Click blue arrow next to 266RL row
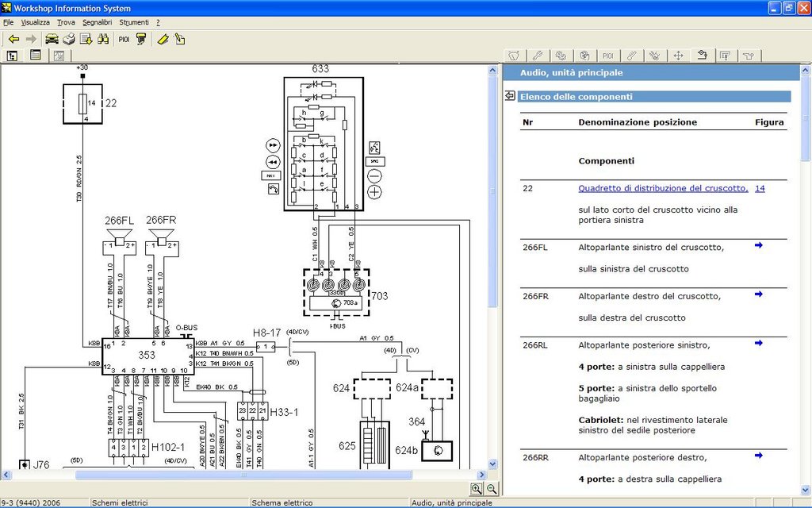 759,343
